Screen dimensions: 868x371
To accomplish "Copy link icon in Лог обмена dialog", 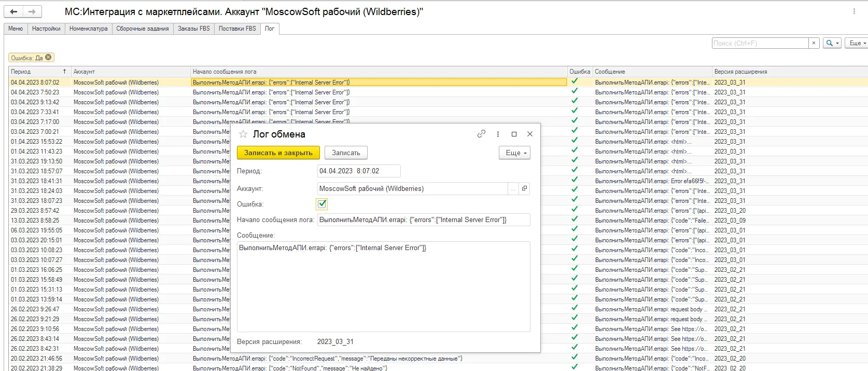I will (x=481, y=134).
